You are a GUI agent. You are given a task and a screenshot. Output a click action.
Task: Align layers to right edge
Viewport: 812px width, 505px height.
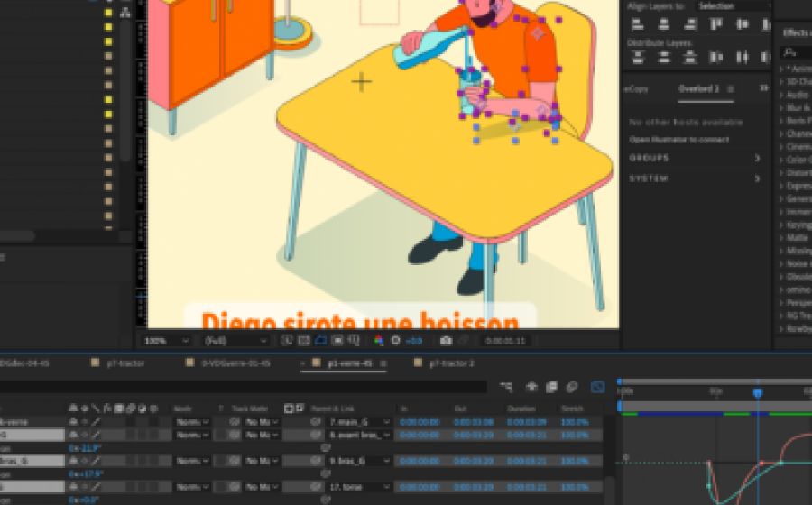click(x=690, y=24)
